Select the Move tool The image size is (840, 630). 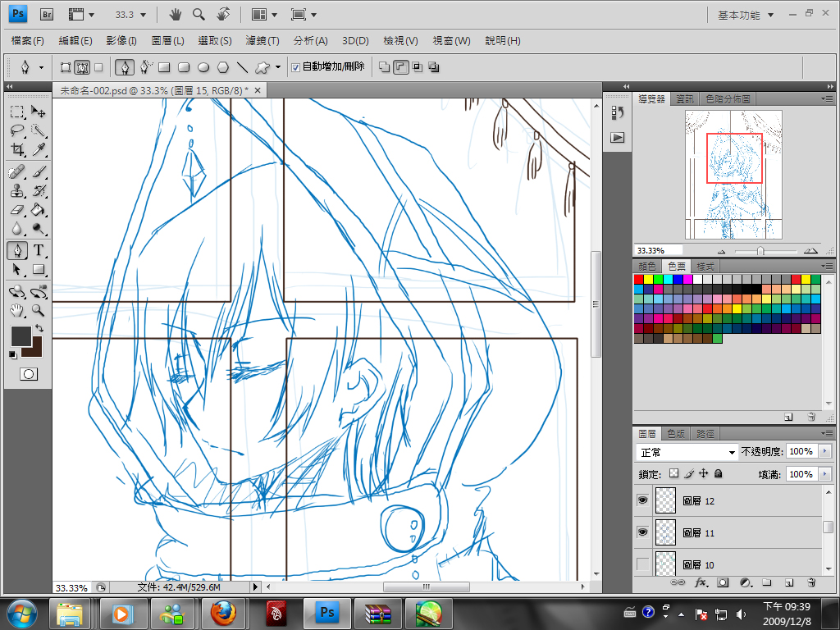pyautogui.click(x=38, y=112)
